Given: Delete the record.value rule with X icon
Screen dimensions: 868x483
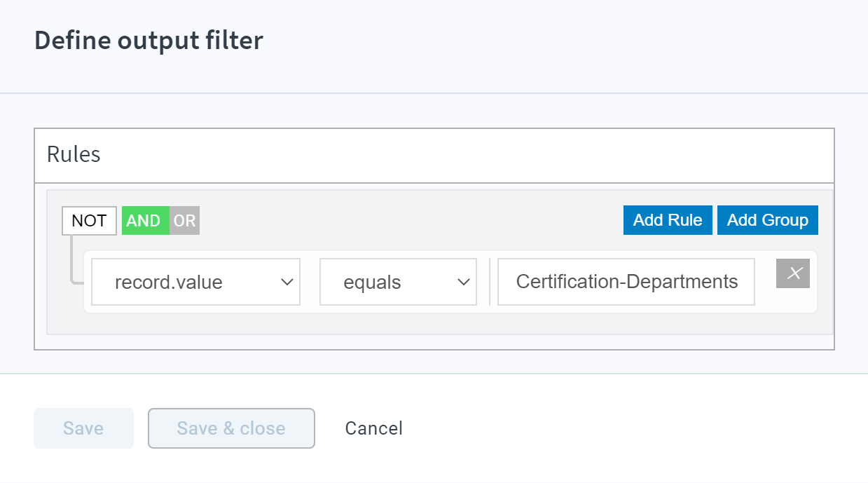Looking at the screenshot, I should (x=793, y=273).
